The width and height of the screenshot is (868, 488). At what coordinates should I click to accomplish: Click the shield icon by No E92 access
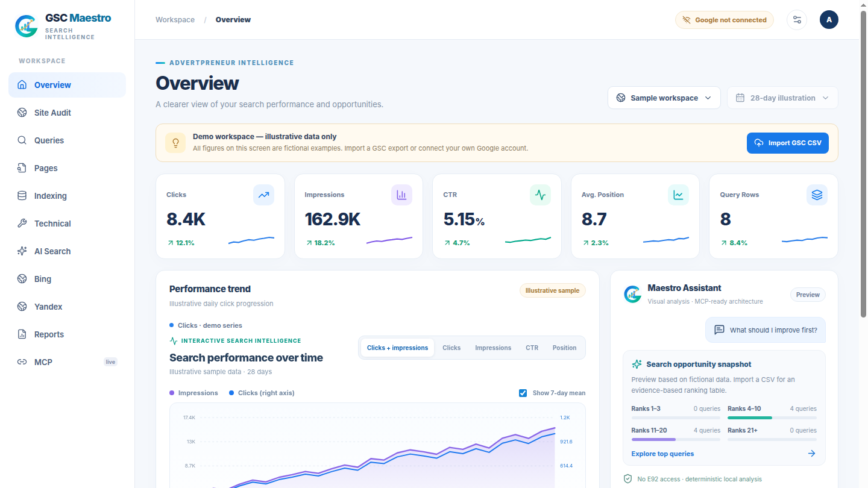pyautogui.click(x=627, y=479)
